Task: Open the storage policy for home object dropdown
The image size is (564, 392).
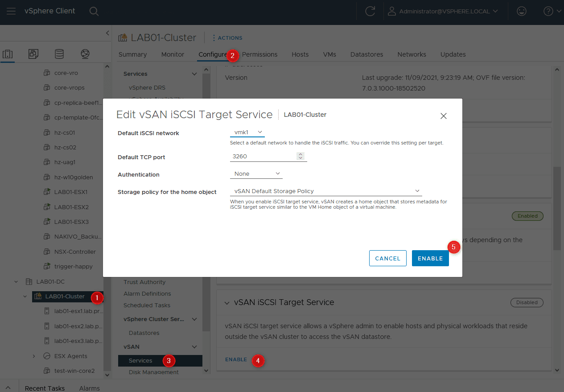Action: pos(326,191)
